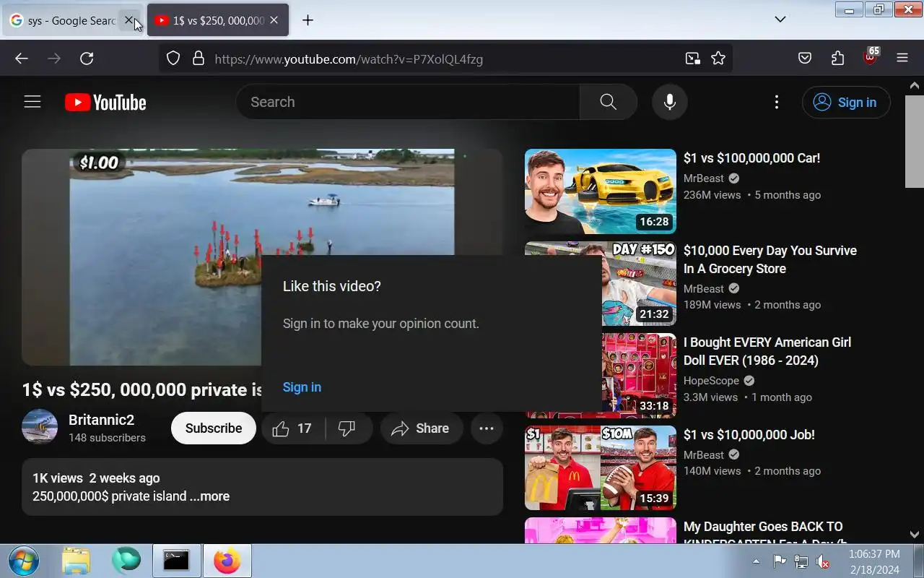Open $1 vs $100,000,000 Car! title
This screenshot has height=578, width=924.
click(751, 158)
